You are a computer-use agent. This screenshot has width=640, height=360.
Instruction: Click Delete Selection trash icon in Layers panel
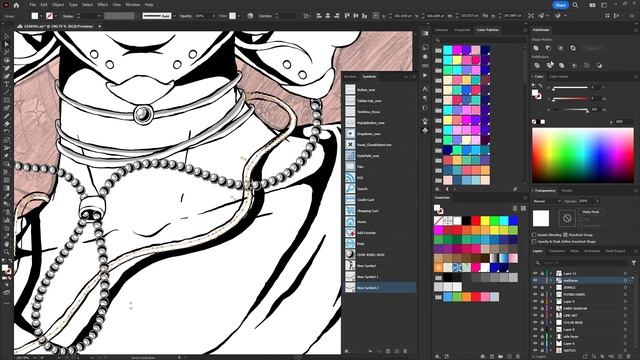tap(629, 356)
